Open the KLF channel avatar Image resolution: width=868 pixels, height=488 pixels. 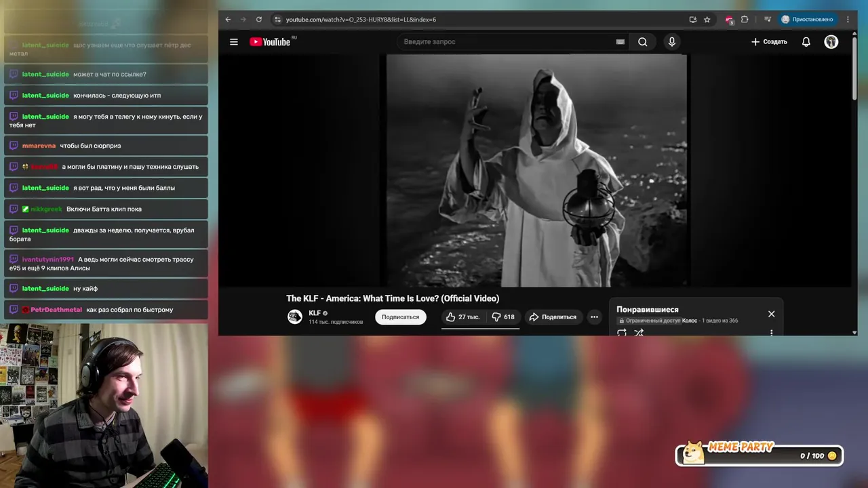point(295,317)
